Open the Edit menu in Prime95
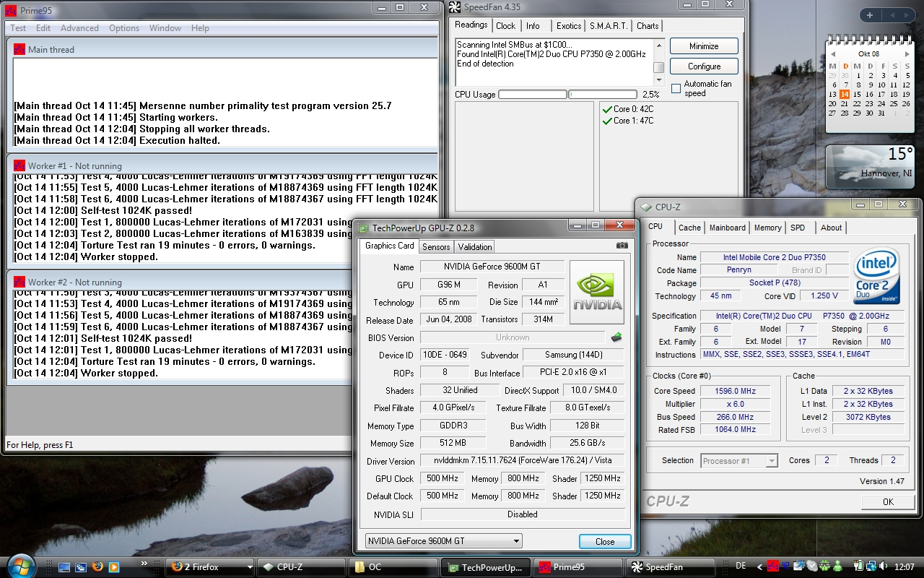 [43, 28]
